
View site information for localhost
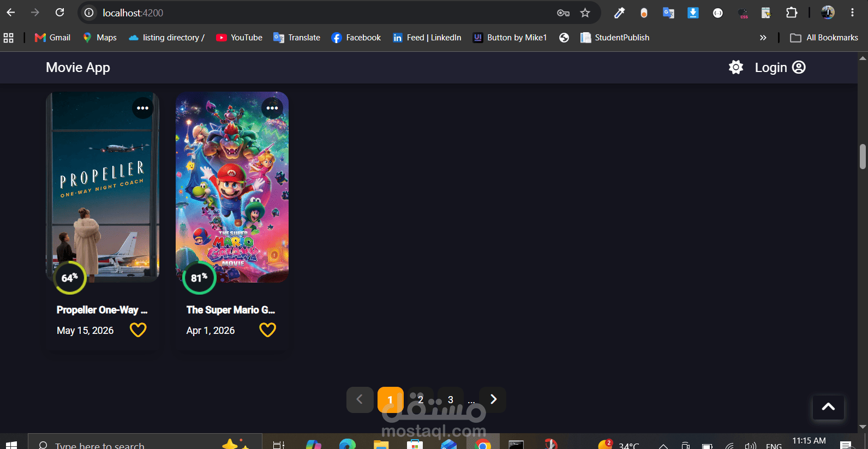[89, 13]
